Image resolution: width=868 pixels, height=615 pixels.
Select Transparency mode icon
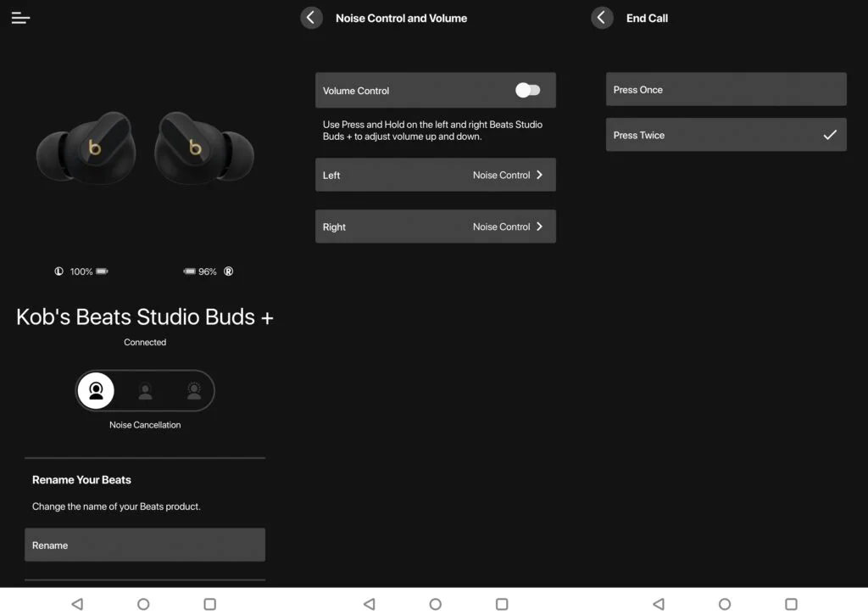pos(194,390)
